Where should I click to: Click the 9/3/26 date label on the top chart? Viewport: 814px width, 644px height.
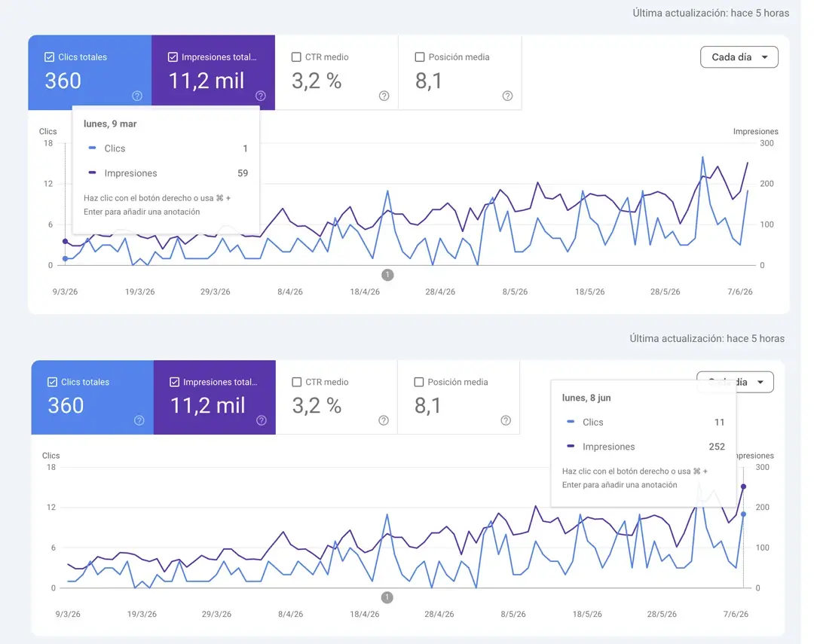point(65,291)
